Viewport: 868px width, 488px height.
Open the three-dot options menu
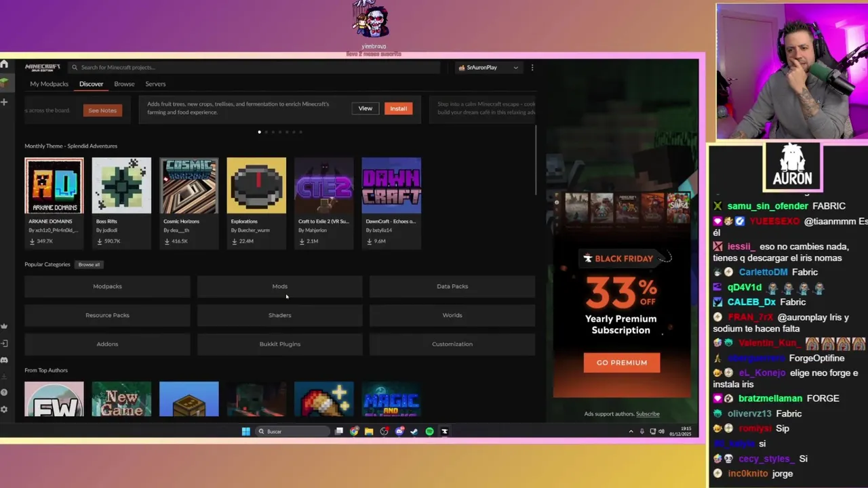[532, 67]
